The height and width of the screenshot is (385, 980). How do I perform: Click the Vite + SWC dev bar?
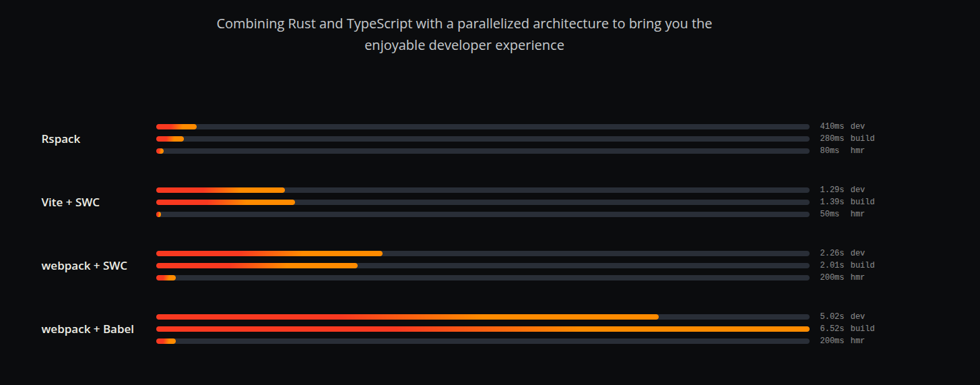click(x=483, y=190)
